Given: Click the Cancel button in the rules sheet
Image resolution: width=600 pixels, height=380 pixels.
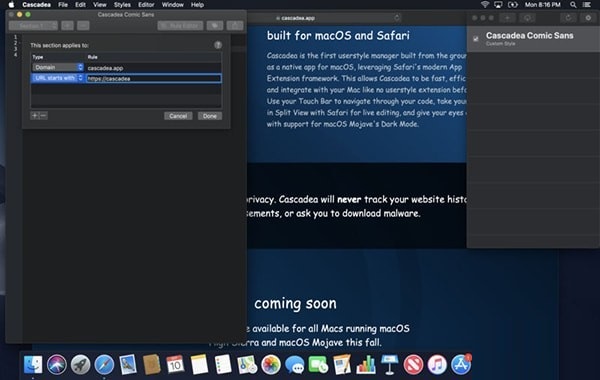Looking at the screenshot, I should (x=178, y=116).
